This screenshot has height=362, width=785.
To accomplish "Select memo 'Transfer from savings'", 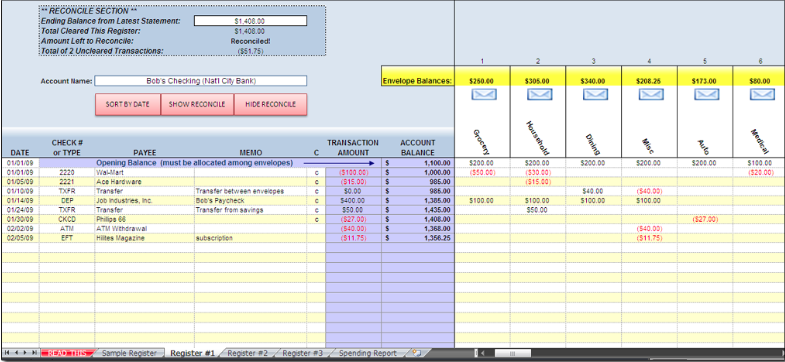I will (251, 210).
